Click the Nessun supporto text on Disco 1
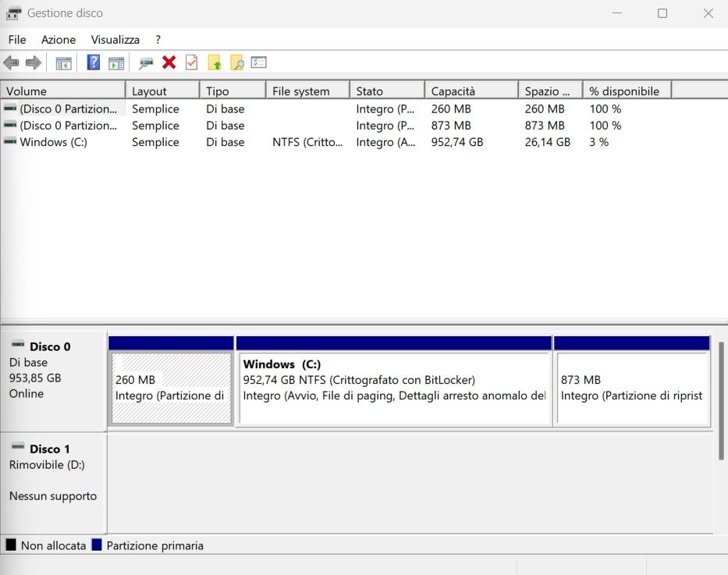The height and width of the screenshot is (575, 728). click(x=53, y=496)
